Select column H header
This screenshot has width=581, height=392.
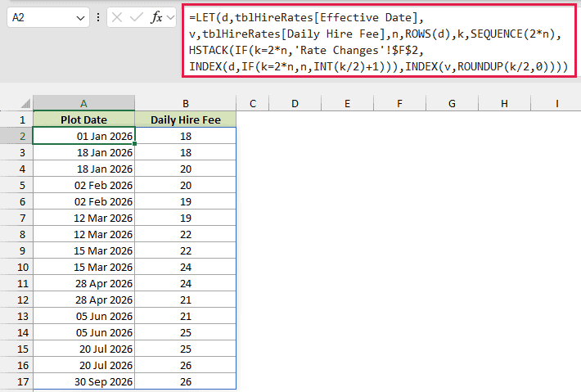(504, 103)
